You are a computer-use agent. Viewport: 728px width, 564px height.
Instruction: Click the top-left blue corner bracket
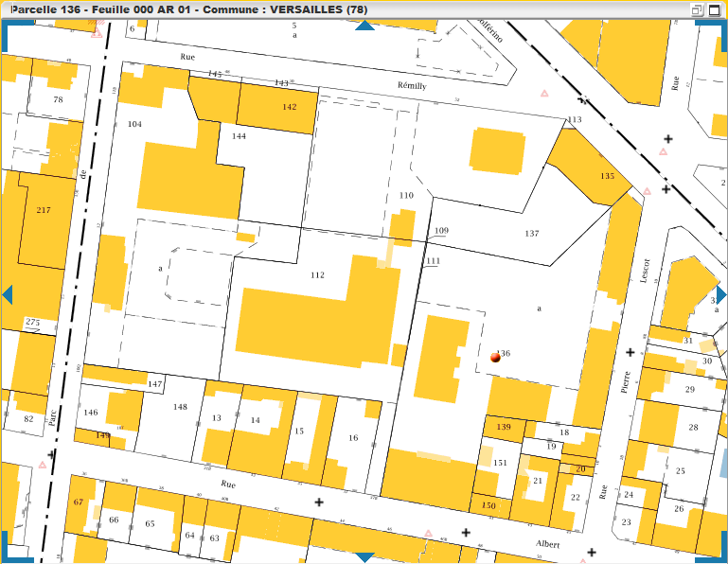[x=9, y=30]
